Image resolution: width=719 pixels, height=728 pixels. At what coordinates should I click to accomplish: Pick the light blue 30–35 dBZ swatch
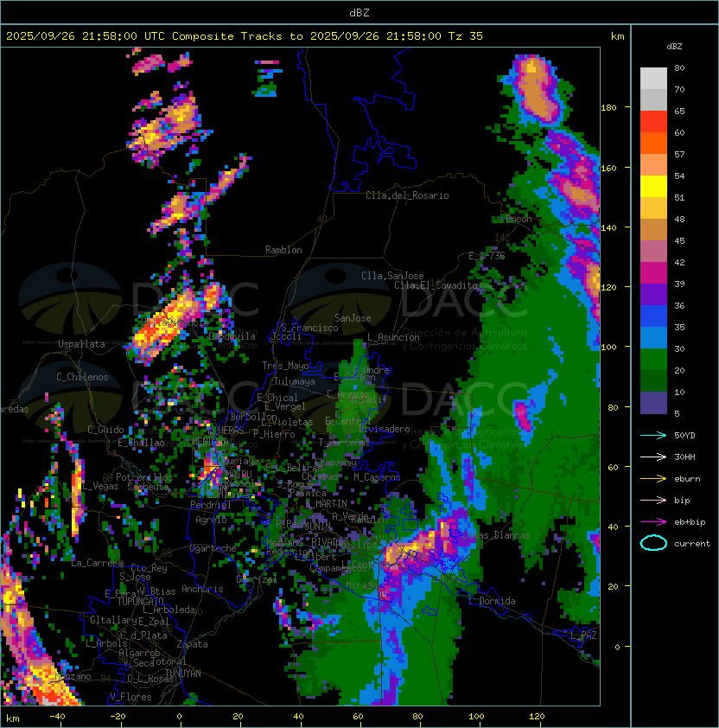tap(653, 338)
